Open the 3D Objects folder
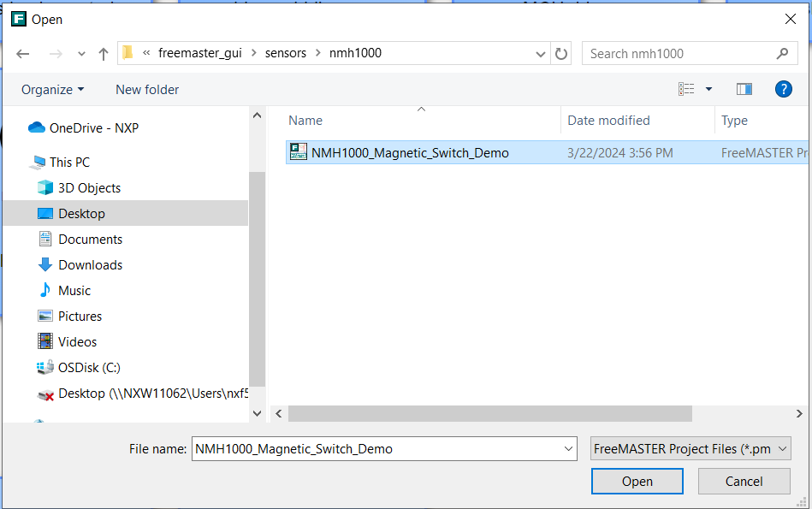This screenshot has height=509, width=812. click(x=89, y=188)
